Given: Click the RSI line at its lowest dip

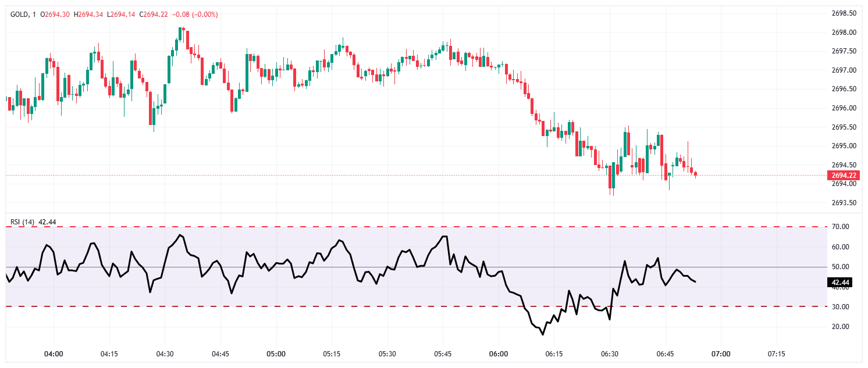Looking at the screenshot, I should (x=542, y=334).
